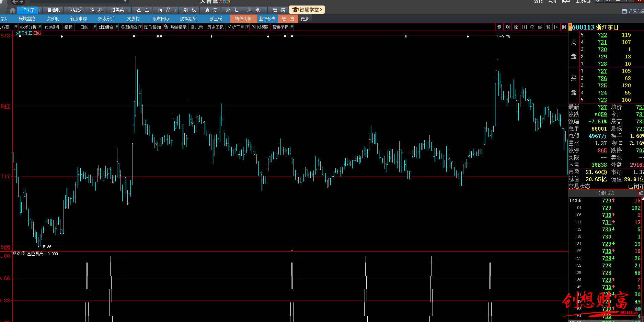Open 外汇 tab
644x322 pixels.
coord(232,10)
